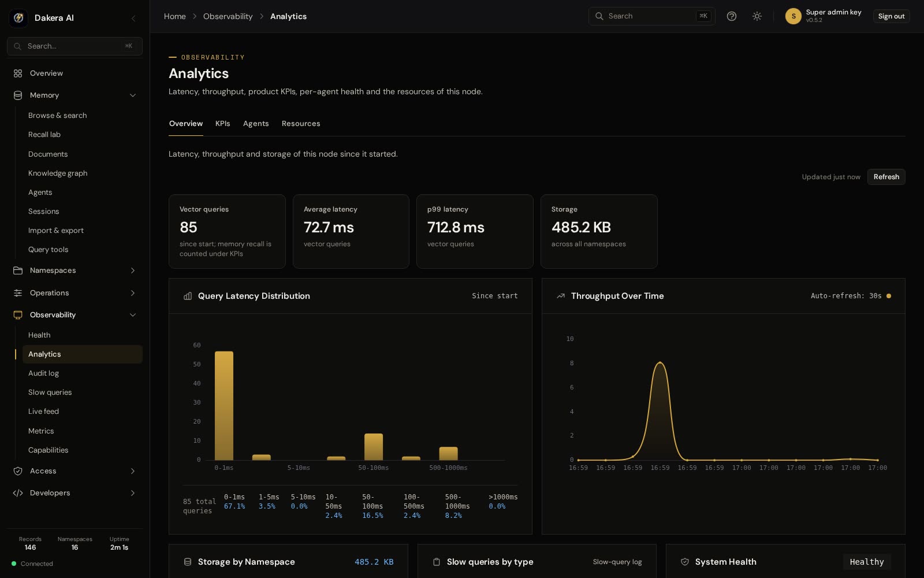
Task: Click the top bar Search field
Action: point(651,16)
